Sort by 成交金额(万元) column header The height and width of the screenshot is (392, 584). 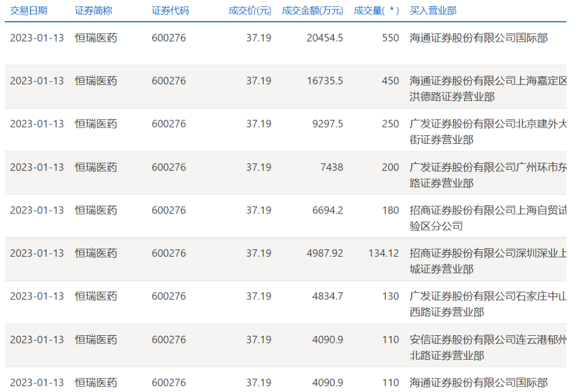[313, 11]
